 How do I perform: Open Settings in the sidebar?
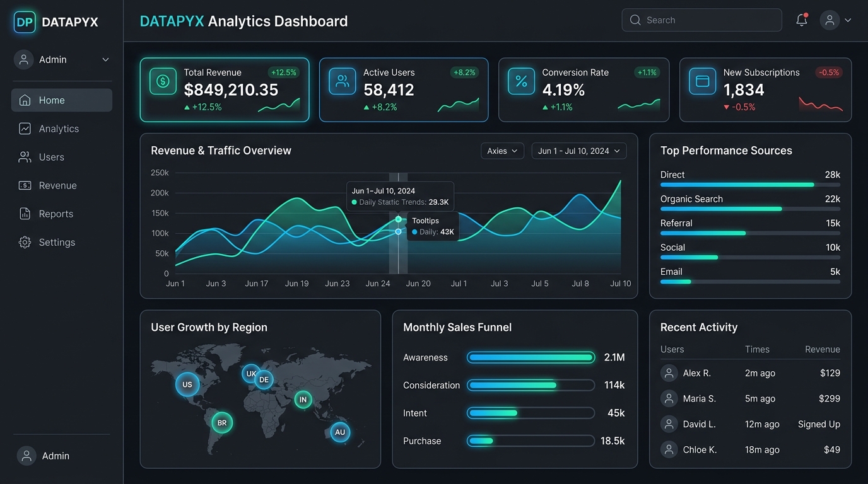point(62,242)
